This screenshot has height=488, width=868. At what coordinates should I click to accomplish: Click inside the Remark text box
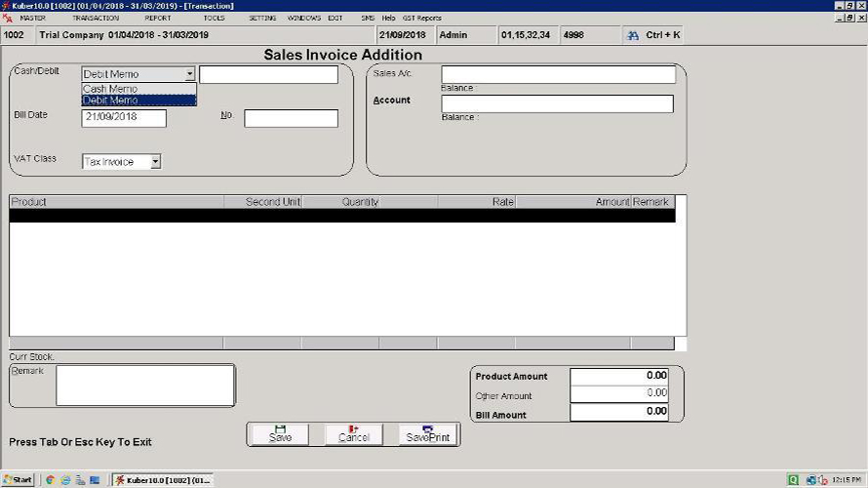pos(144,385)
